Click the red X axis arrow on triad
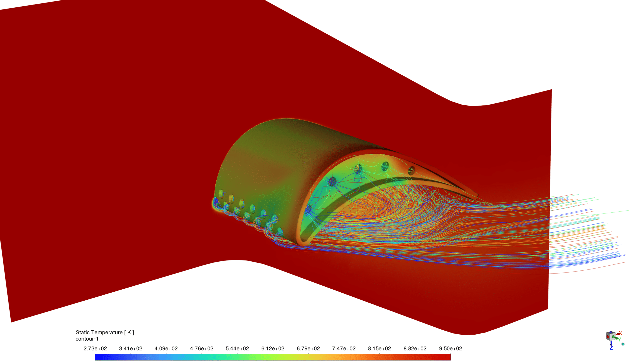 [618, 334]
